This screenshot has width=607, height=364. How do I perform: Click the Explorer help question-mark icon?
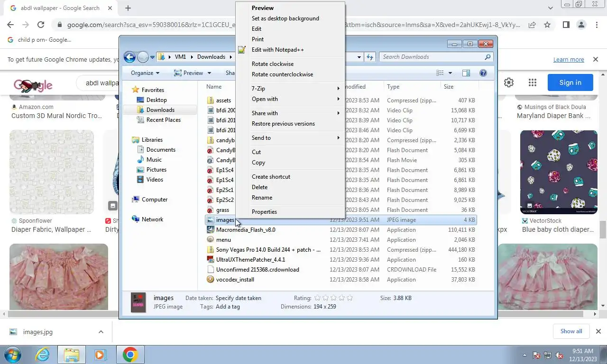[x=483, y=73]
